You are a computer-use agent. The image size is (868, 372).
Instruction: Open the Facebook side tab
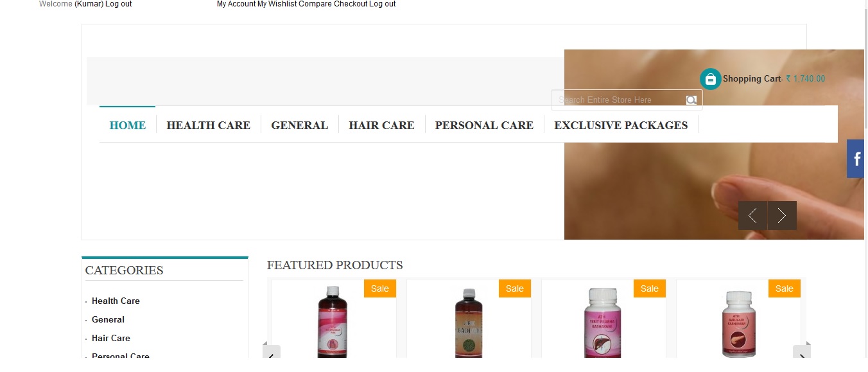click(x=856, y=159)
